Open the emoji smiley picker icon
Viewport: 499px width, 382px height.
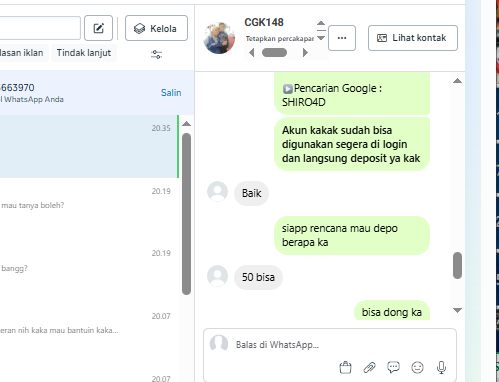click(417, 367)
